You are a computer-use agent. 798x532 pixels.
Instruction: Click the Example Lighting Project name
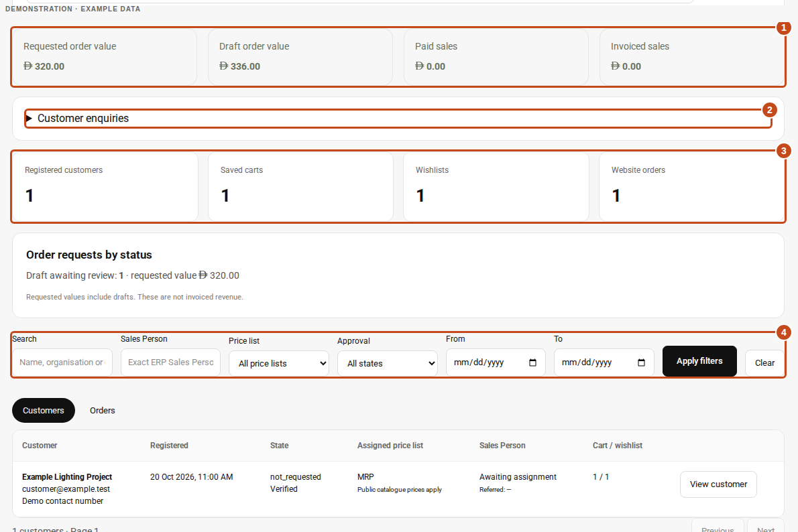[67, 477]
